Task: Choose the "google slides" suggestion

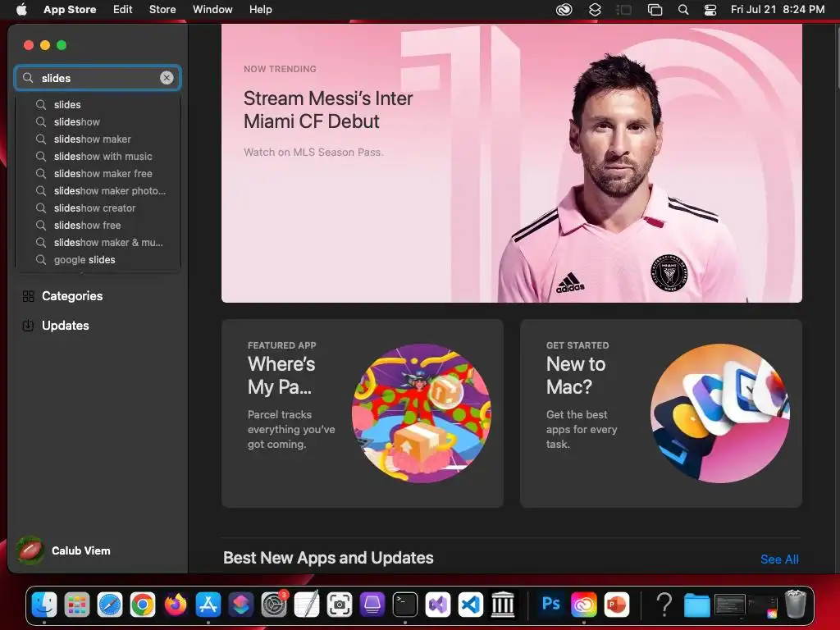Action: pyautogui.click(x=98, y=259)
